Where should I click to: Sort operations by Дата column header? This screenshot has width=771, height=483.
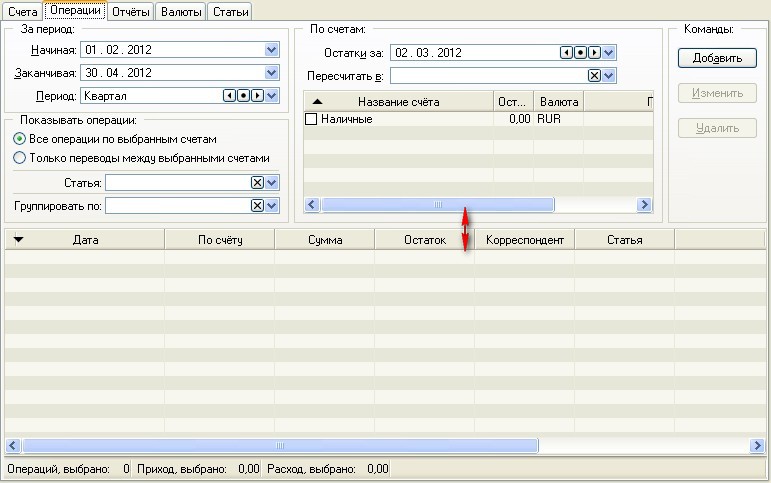coord(85,240)
